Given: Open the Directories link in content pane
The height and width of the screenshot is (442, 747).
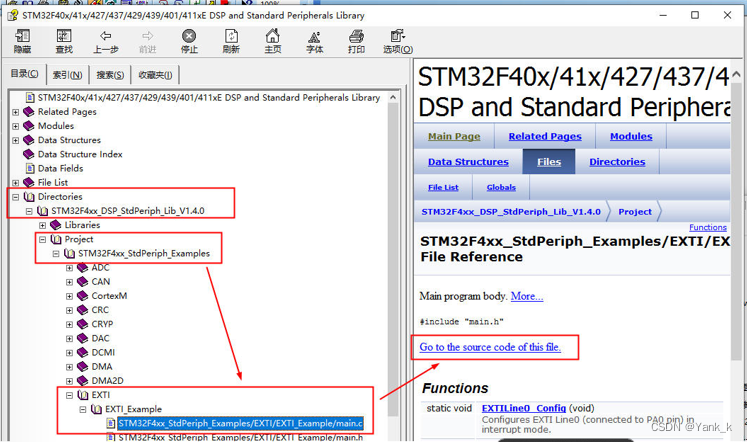Looking at the screenshot, I should (x=617, y=162).
